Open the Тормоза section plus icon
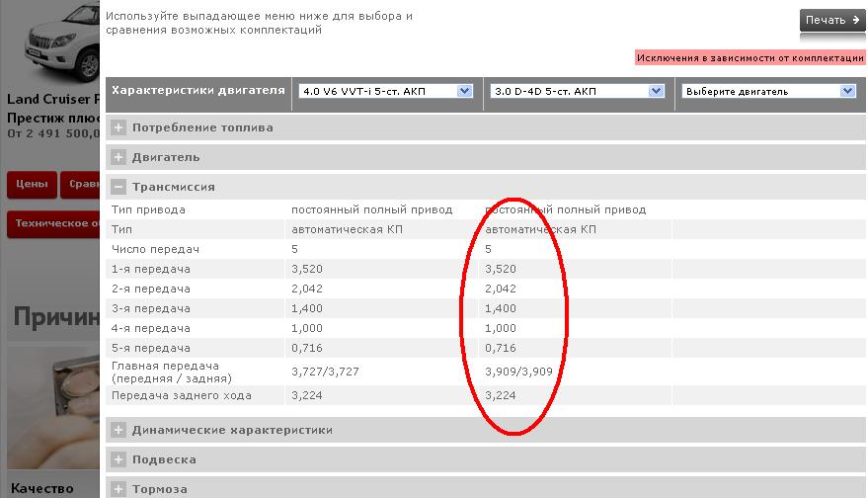 click(x=118, y=489)
